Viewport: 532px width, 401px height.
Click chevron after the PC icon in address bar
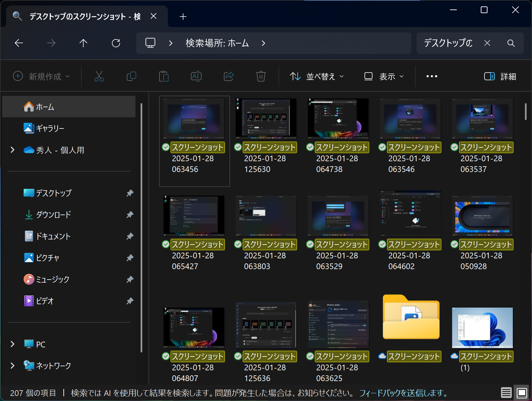click(171, 43)
